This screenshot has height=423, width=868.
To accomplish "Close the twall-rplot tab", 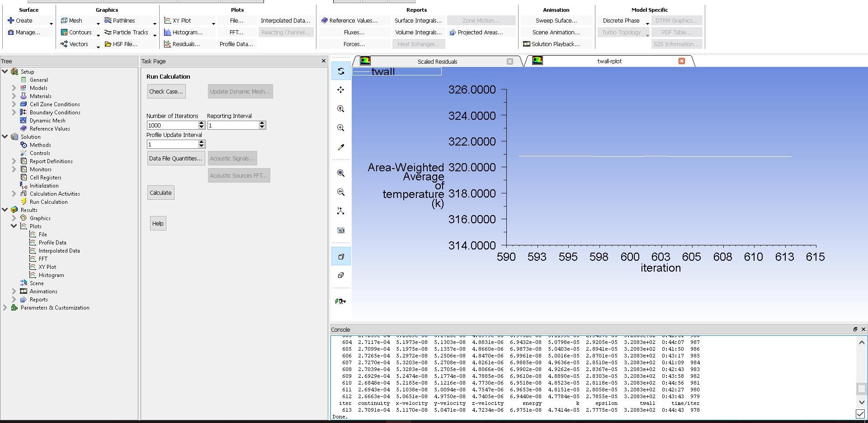I will (x=682, y=61).
